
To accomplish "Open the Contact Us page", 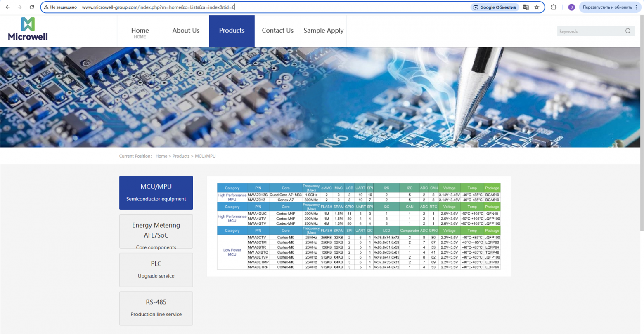I will [x=277, y=31].
